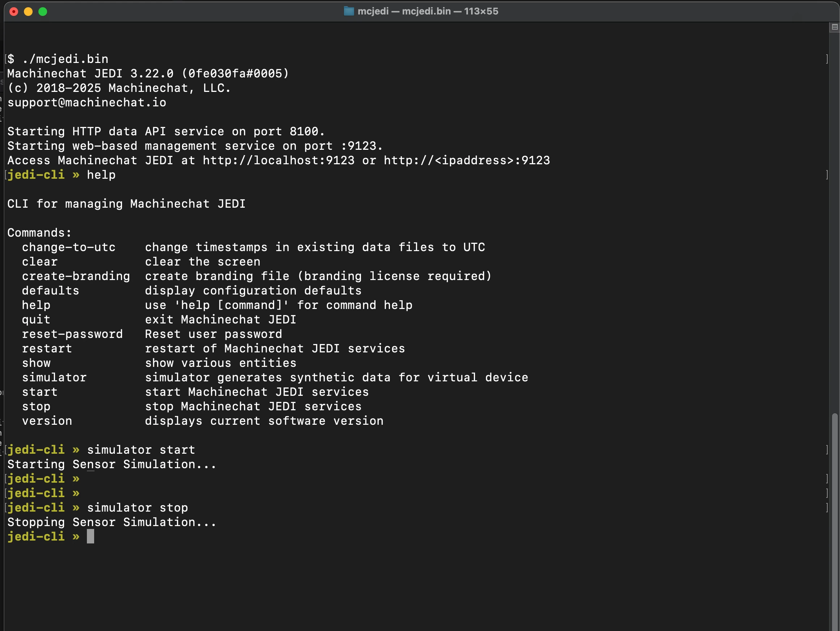The height and width of the screenshot is (631, 840).
Task: Click 'restart of Machinechat JEDI services' description
Action: (274, 348)
